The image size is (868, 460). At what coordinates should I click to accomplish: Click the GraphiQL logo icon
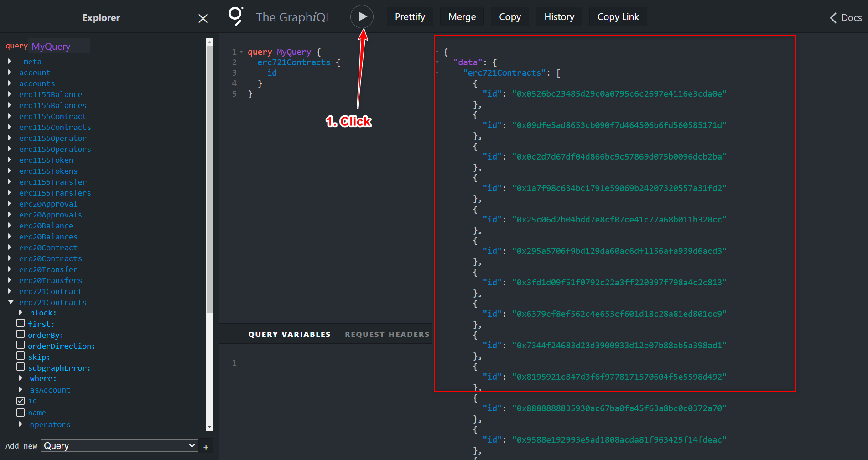pos(235,16)
